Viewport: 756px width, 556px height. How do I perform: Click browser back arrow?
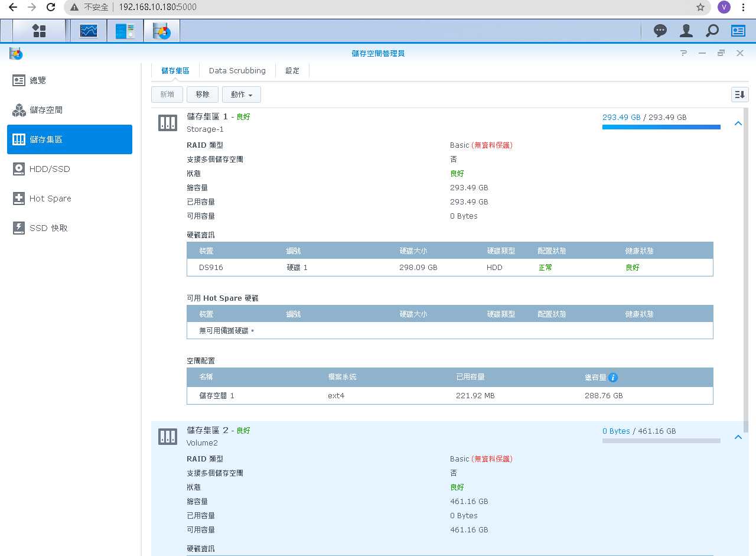13,7
